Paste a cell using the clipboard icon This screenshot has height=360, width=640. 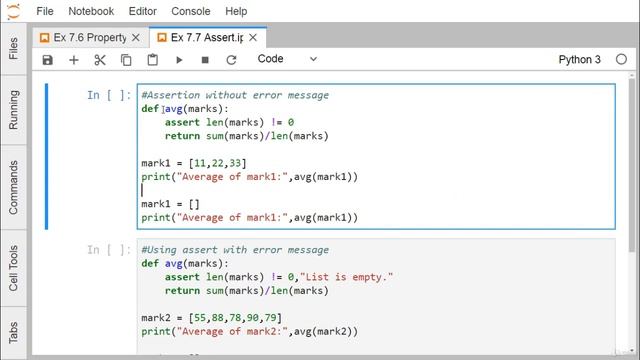153,60
